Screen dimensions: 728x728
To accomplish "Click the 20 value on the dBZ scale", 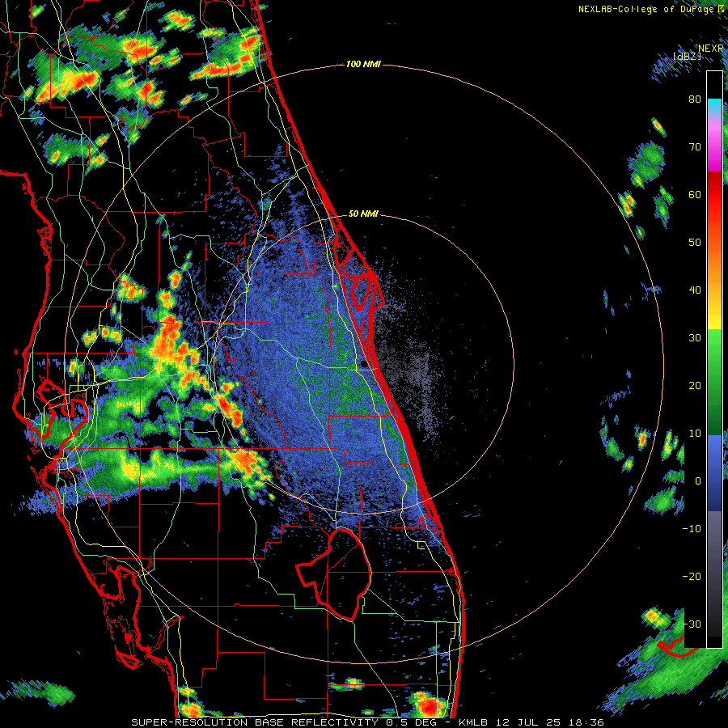I will [x=695, y=386].
